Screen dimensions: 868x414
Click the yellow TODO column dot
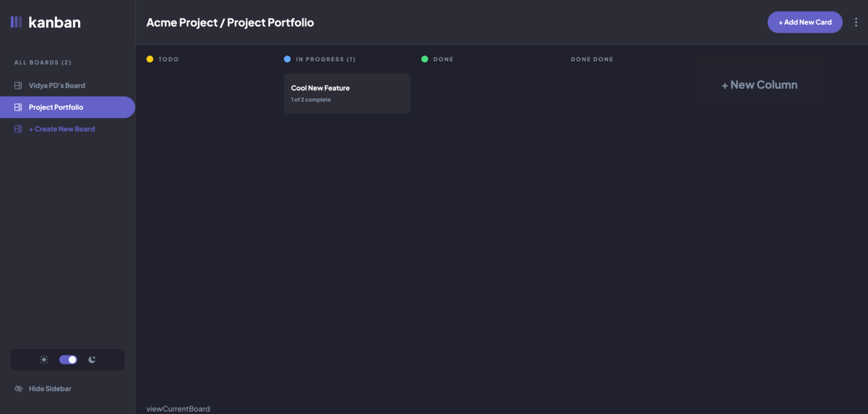click(x=150, y=59)
